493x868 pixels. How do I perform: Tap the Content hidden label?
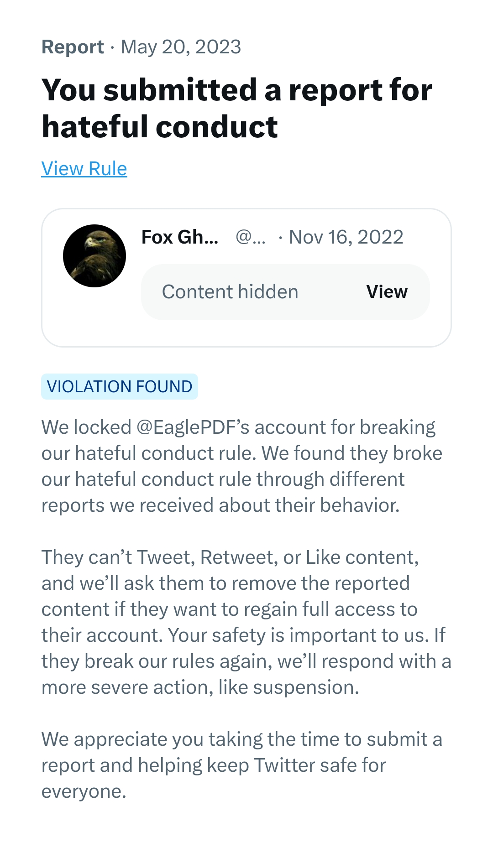(x=230, y=292)
